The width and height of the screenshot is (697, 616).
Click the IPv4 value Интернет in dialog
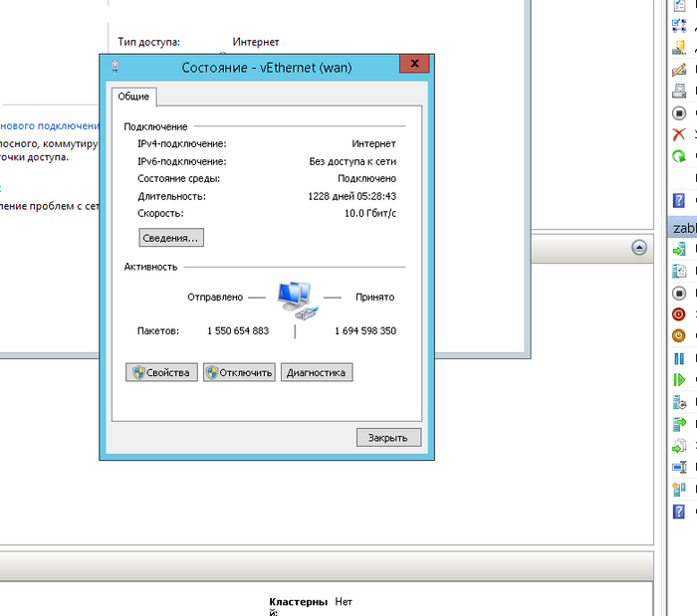tap(373, 144)
